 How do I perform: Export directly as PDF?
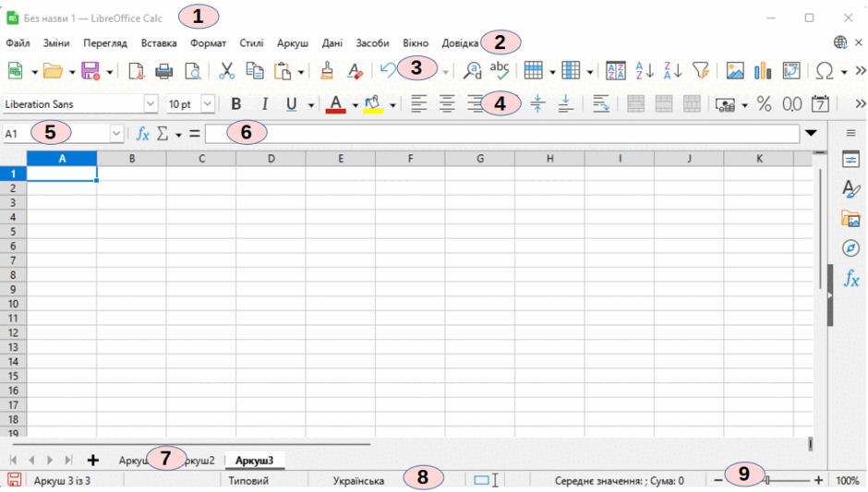(136, 71)
